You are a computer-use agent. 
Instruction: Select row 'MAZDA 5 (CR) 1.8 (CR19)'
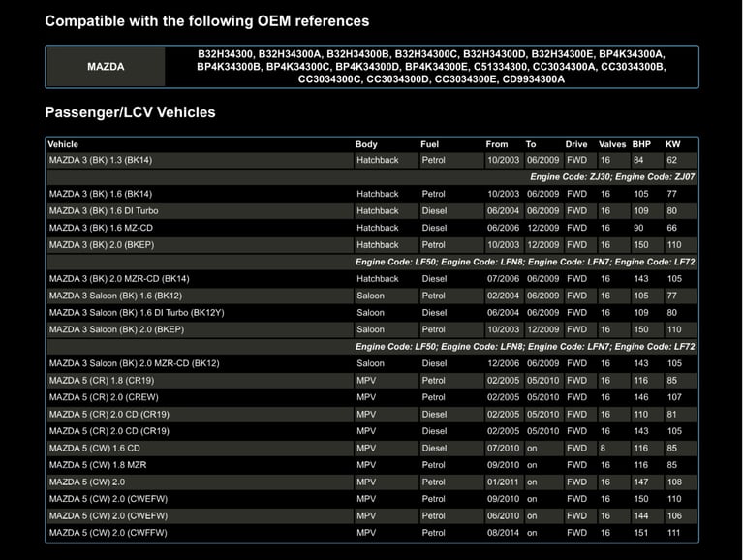372,381
